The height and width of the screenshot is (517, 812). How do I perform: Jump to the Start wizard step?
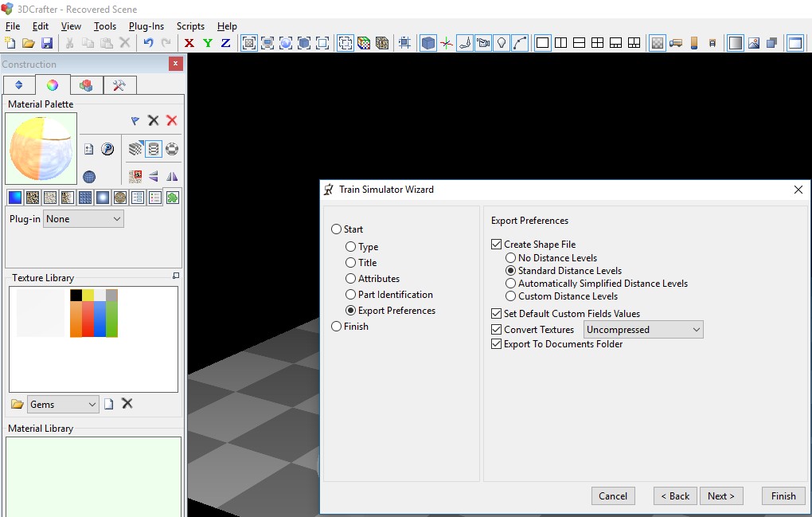pos(337,229)
